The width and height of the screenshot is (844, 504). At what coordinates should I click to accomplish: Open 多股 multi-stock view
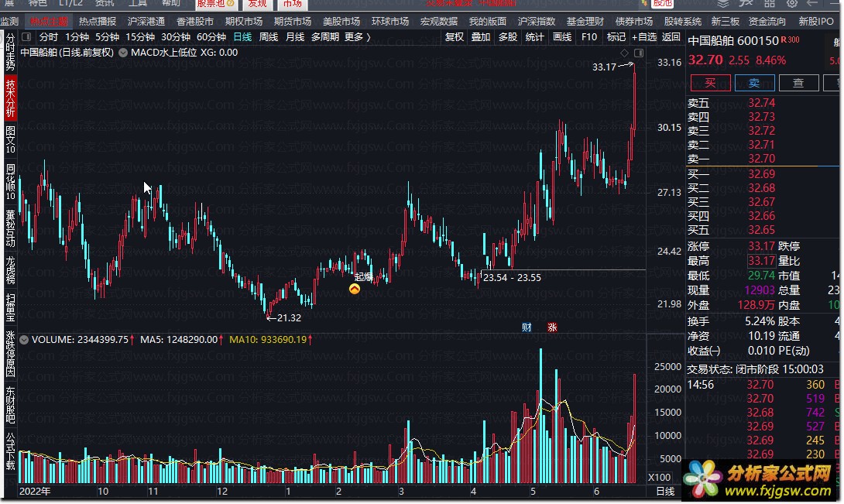508,37
